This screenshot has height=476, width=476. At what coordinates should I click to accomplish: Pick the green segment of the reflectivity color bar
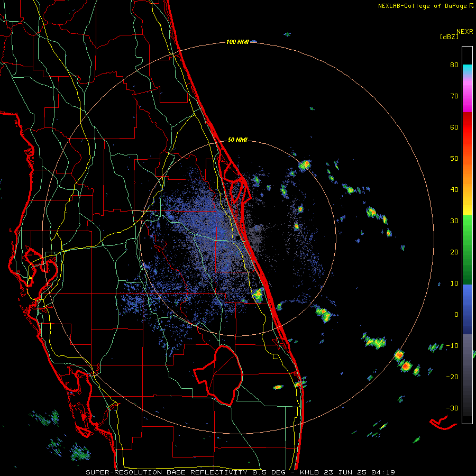tap(467, 250)
